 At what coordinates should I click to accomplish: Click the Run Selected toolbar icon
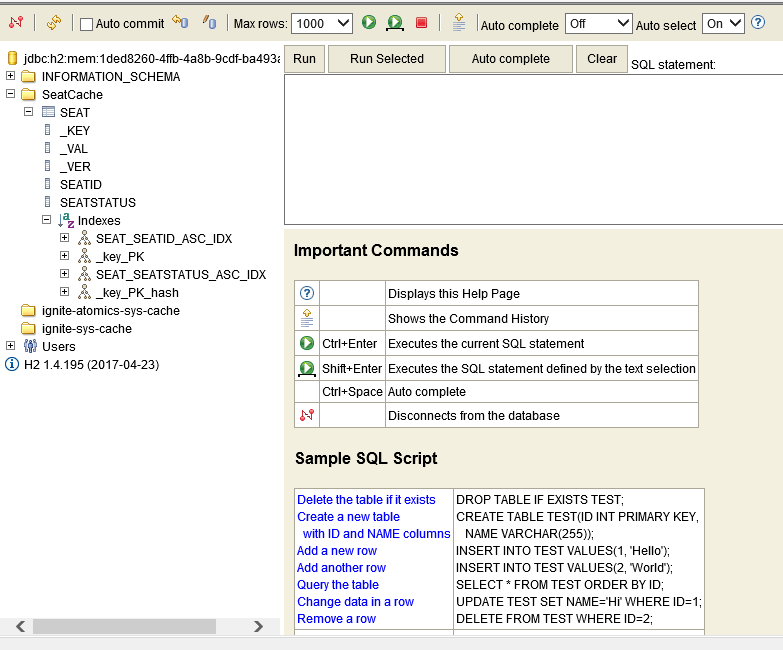395,23
